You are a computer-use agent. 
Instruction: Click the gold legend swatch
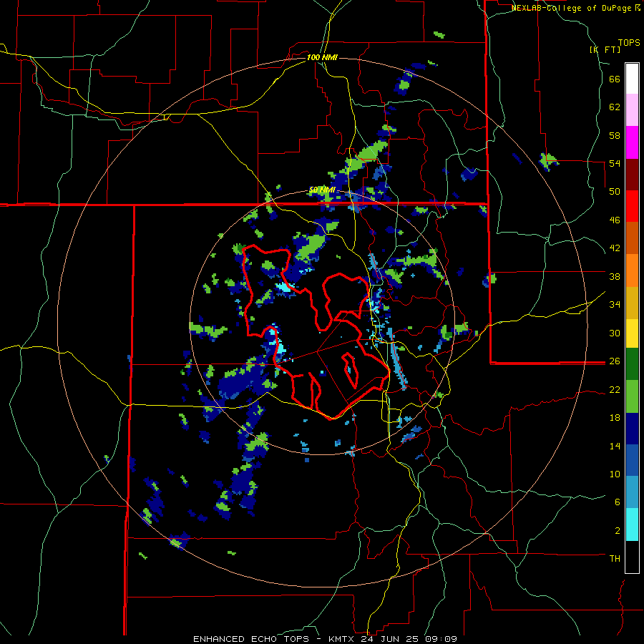click(632, 303)
